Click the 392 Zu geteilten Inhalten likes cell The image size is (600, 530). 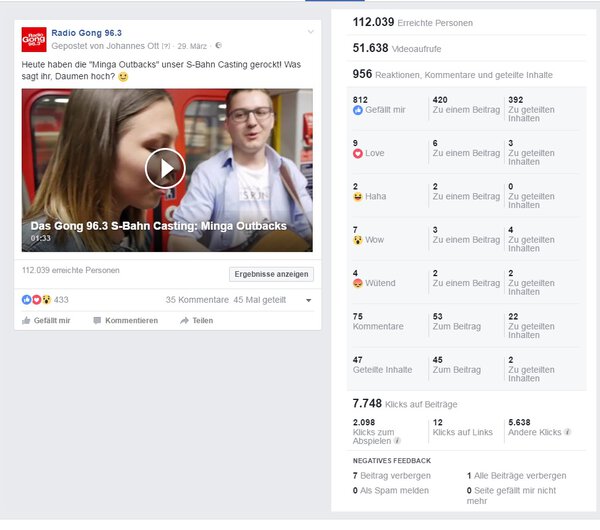pyautogui.click(x=531, y=109)
